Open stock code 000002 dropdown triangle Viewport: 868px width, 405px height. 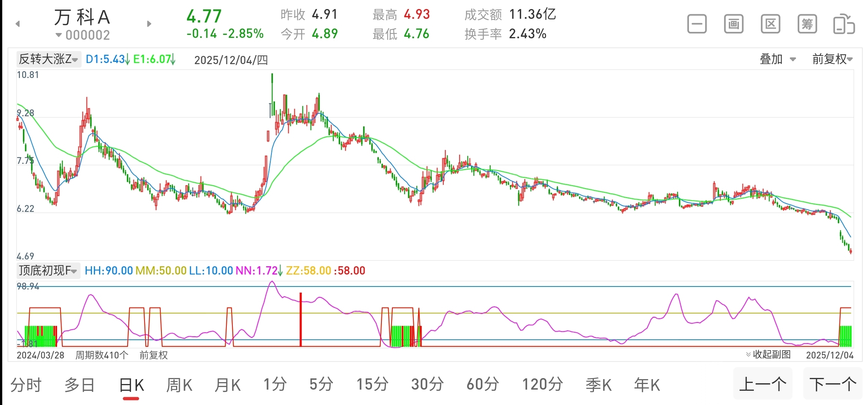pyautogui.click(x=59, y=35)
